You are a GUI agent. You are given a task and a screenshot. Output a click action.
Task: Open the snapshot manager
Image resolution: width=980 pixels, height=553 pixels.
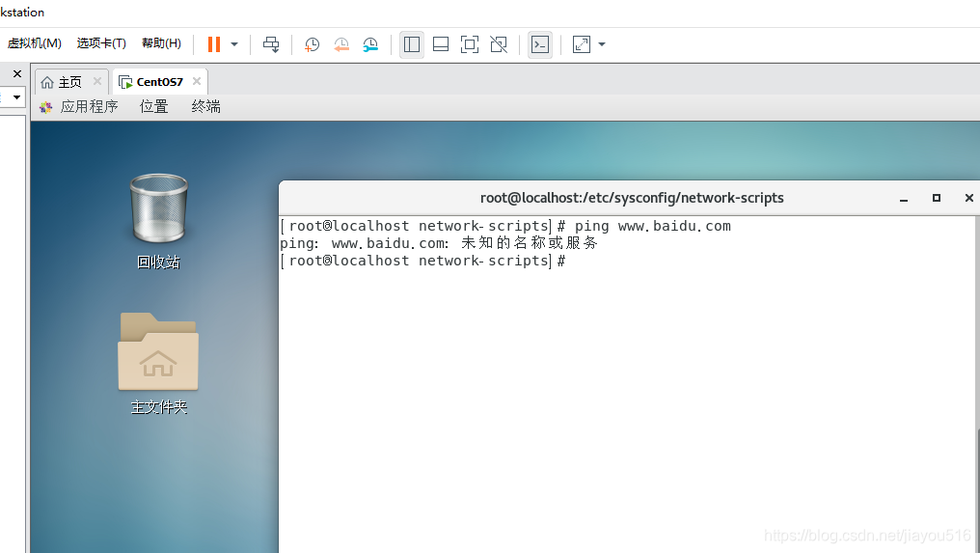(x=370, y=44)
